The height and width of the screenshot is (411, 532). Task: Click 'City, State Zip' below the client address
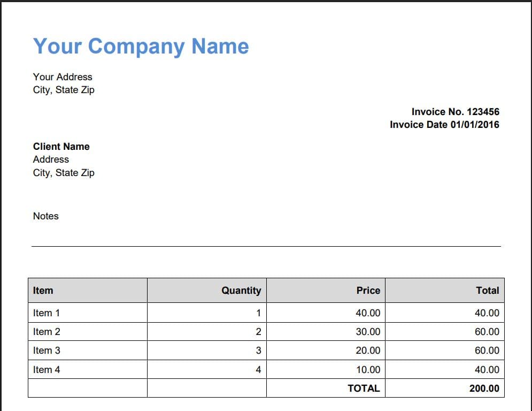(64, 173)
